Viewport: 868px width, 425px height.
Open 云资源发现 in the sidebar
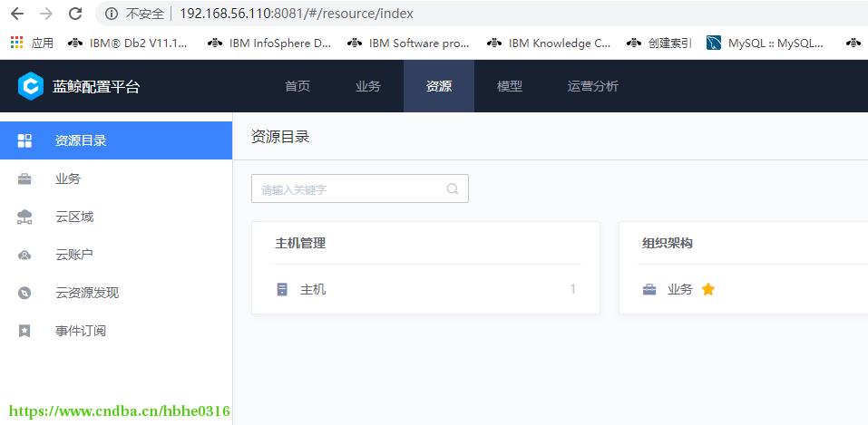pos(116,293)
